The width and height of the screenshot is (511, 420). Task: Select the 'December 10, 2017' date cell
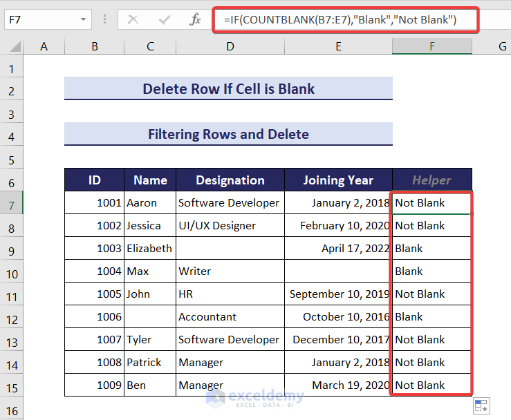point(338,339)
